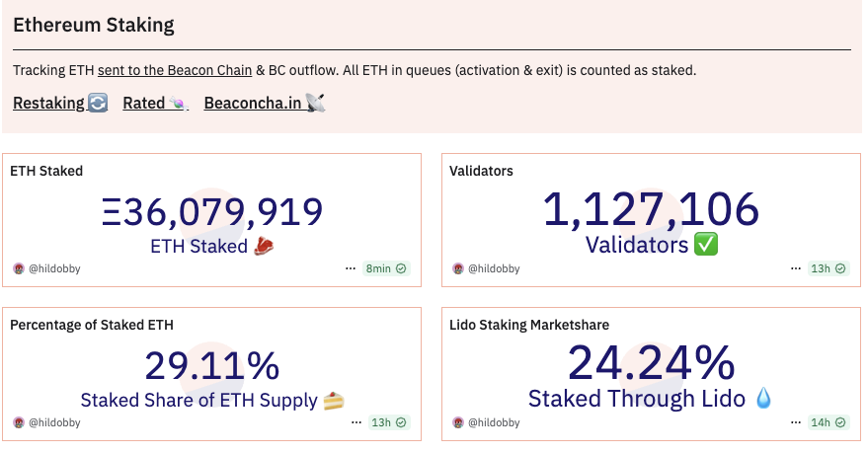Click hildobby avatar in Lido Staking Marketshare card
The height and width of the screenshot is (453, 868).
pos(457,422)
